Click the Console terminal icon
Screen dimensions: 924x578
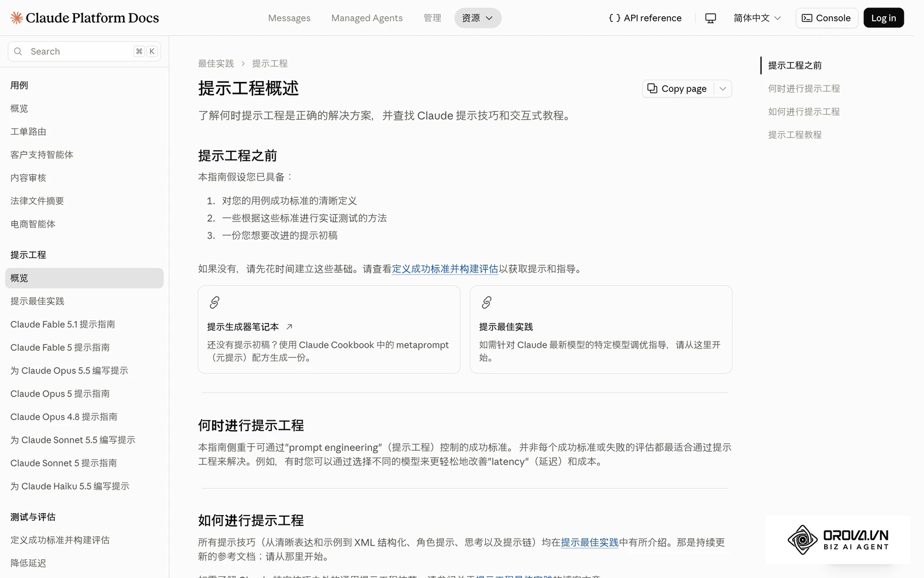click(807, 18)
